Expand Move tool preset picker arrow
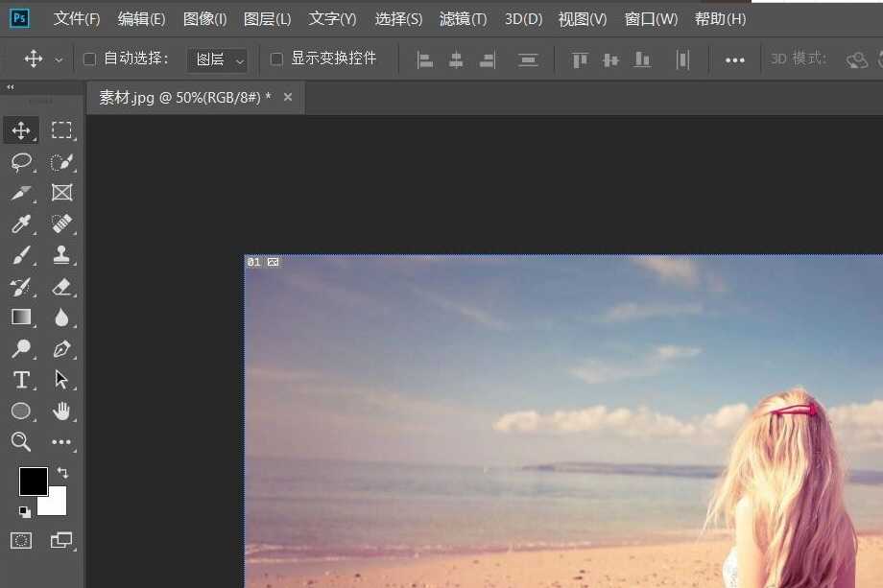Image resolution: width=883 pixels, height=588 pixels. point(59,59)
